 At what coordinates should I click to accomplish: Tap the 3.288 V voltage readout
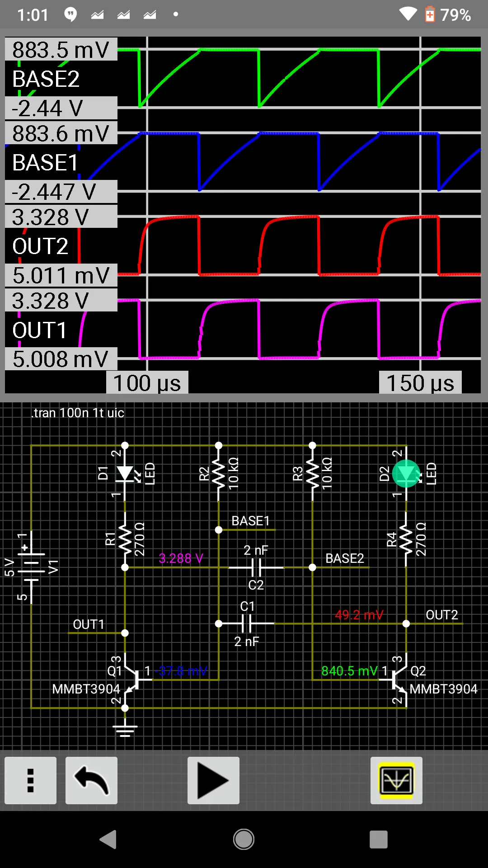[x=181, y=558]
